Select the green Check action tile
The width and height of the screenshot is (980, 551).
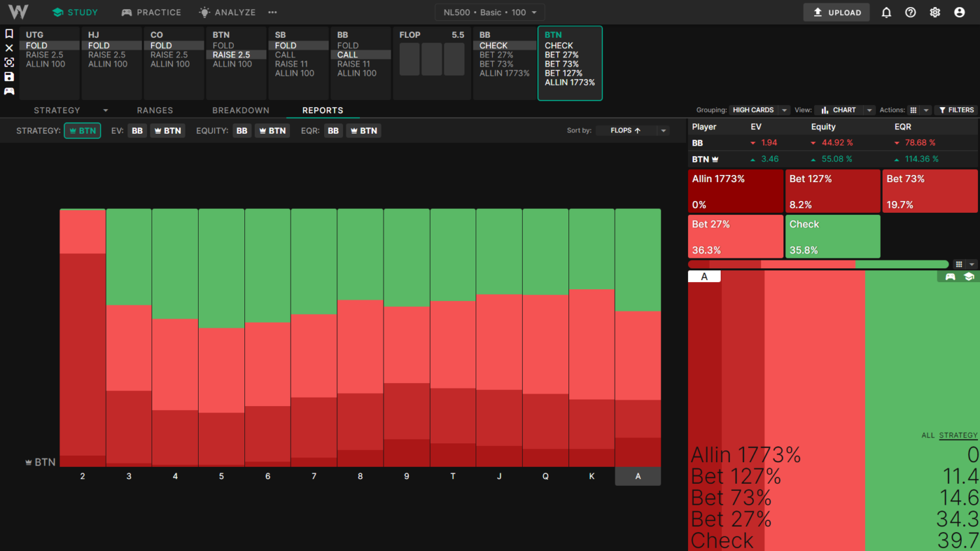832,236
